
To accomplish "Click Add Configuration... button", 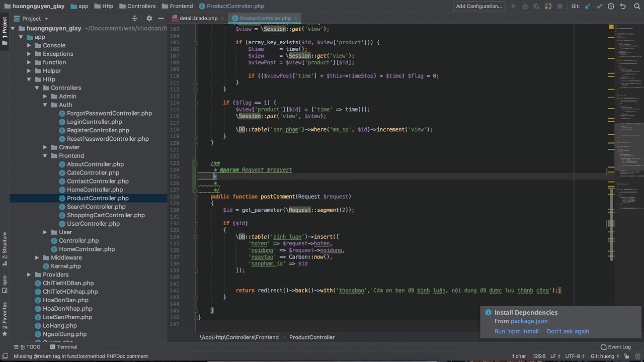I will click(478, 7).
